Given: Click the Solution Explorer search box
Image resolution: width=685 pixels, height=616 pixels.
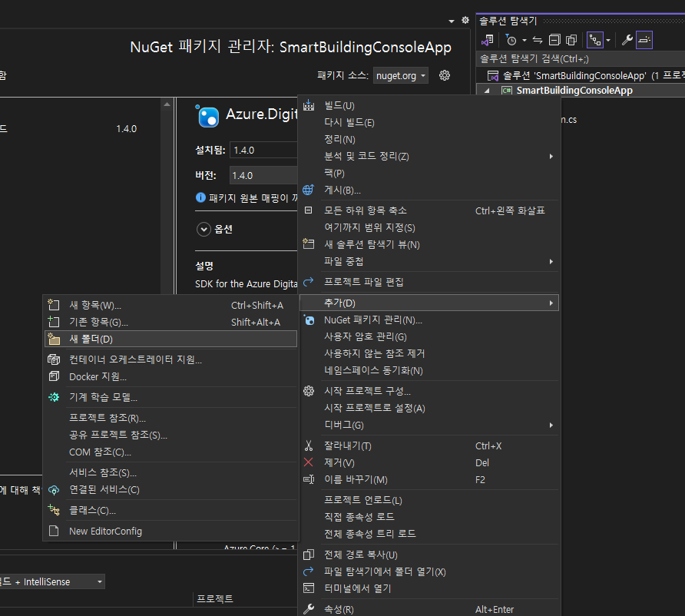Looking at the screenshot, I should (581, 59).
